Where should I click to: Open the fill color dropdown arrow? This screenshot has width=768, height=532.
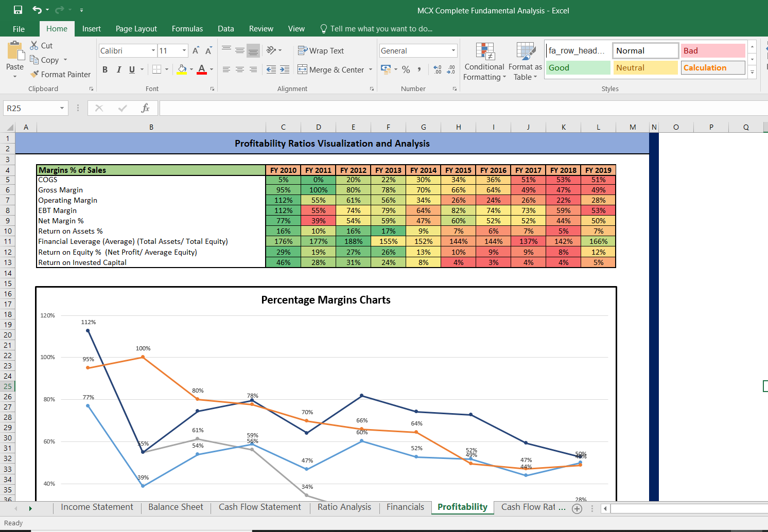(191, 69)
